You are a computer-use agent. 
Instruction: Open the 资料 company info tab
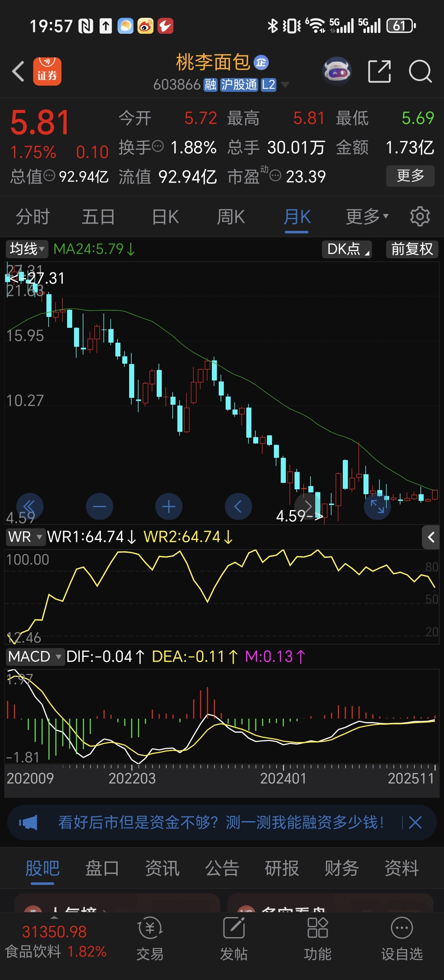tap(402, 868)
